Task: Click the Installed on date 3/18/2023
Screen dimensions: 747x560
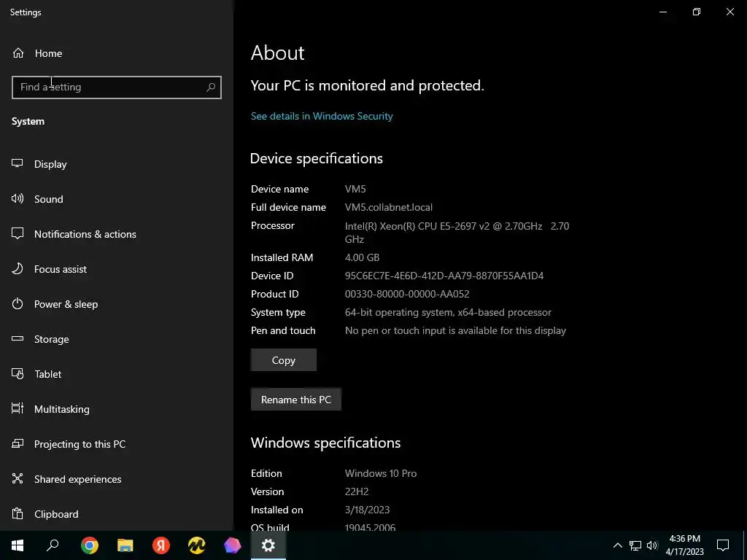Action: click(367, 510)
